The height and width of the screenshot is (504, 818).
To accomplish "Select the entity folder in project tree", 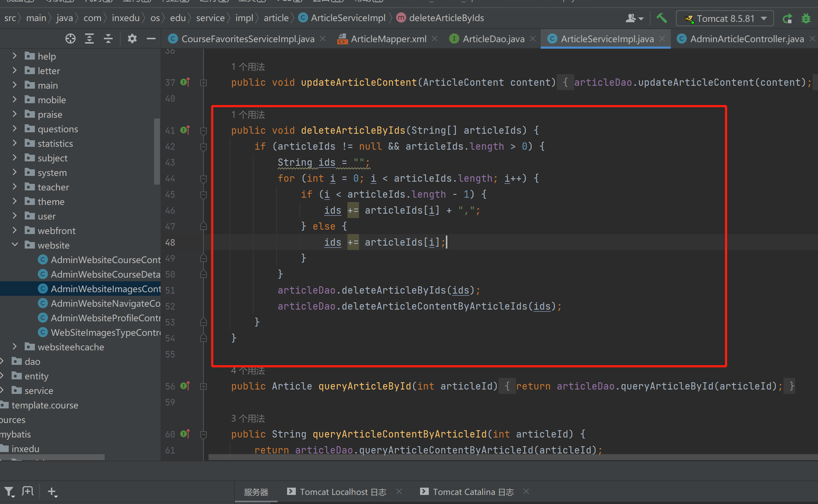I will tap(36, 376).
